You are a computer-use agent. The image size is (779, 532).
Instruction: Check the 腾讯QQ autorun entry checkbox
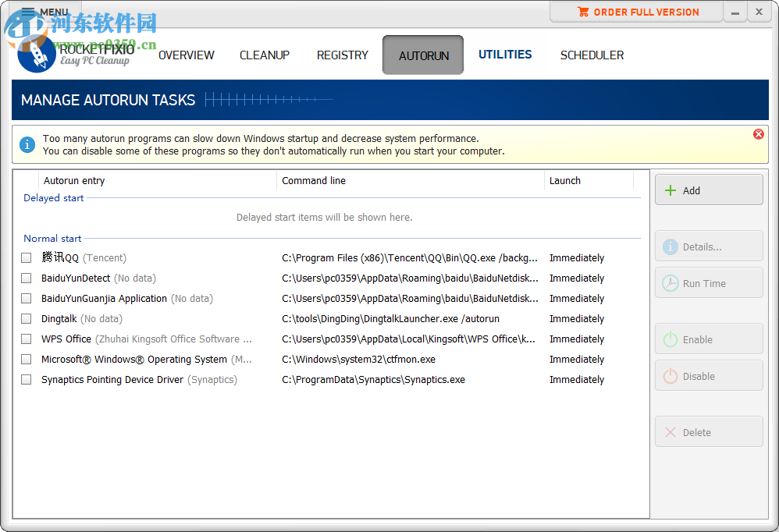(x=27, y=257)
